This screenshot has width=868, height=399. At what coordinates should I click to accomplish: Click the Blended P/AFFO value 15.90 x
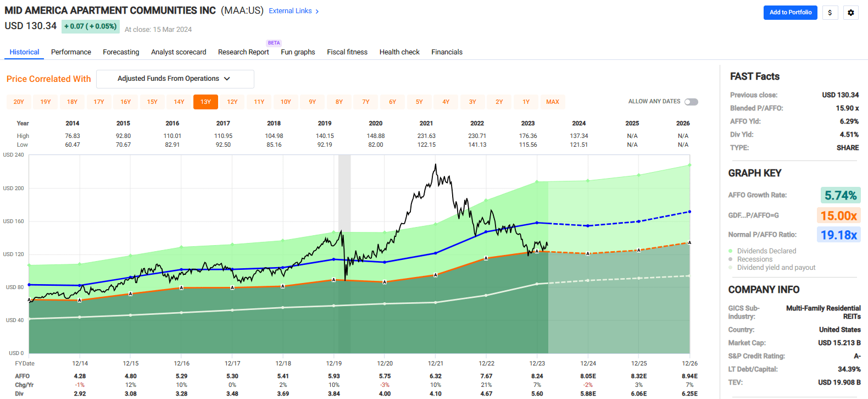[x=847, y=108]
